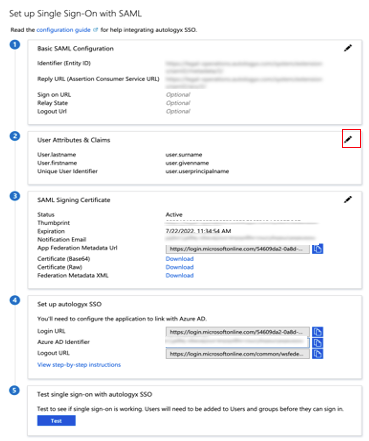Open the configuration guide link
Screen dimensions: 369x441
tap(63, 30)
